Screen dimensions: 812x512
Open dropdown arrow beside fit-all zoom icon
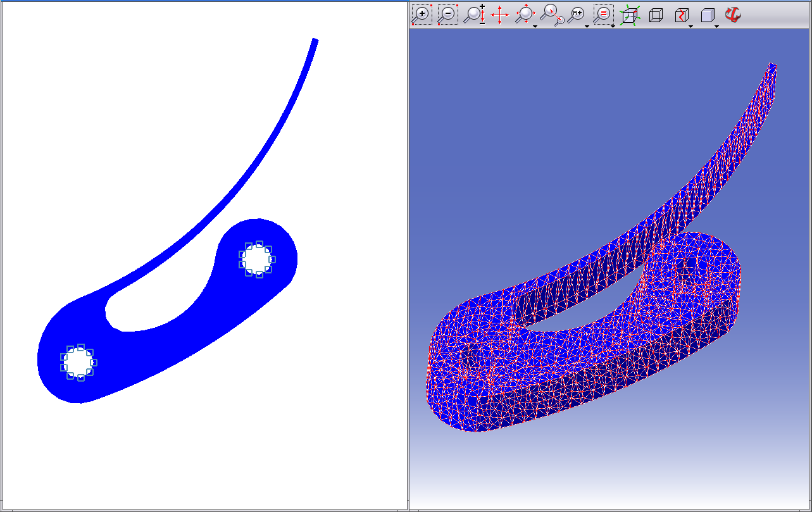535,27
